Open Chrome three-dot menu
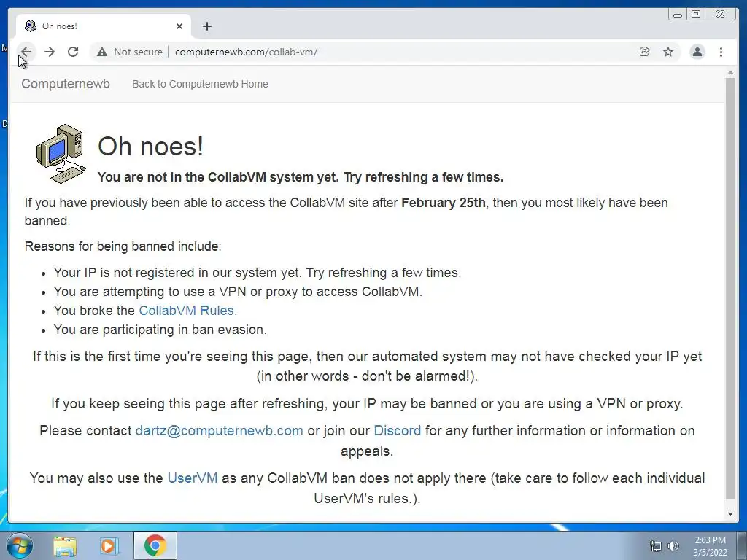This screenshot has height=560, width=747. [x=721, y=52]
